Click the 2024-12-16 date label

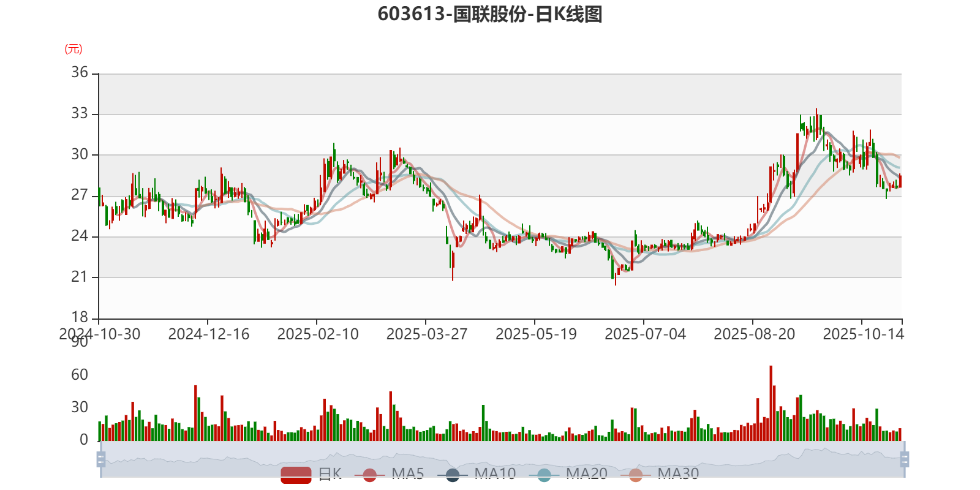(x=209, y=334)
